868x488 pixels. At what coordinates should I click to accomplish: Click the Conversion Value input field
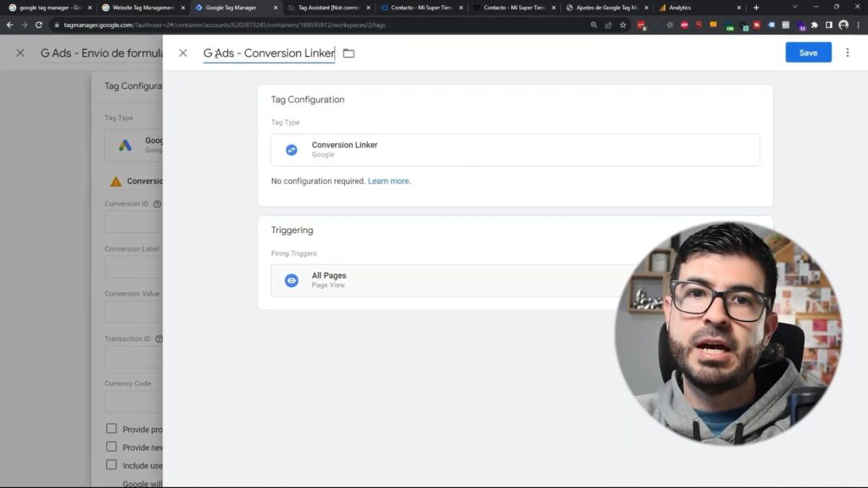click(x=133, y=312)
